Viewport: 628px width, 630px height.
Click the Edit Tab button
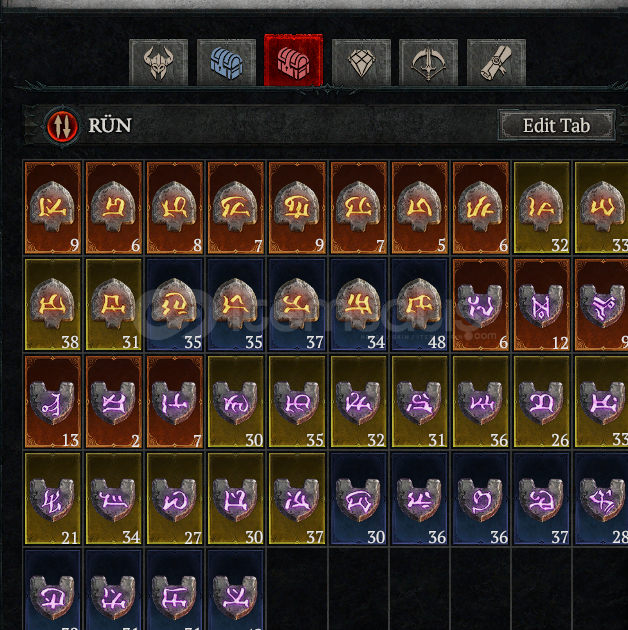point(556,125)
